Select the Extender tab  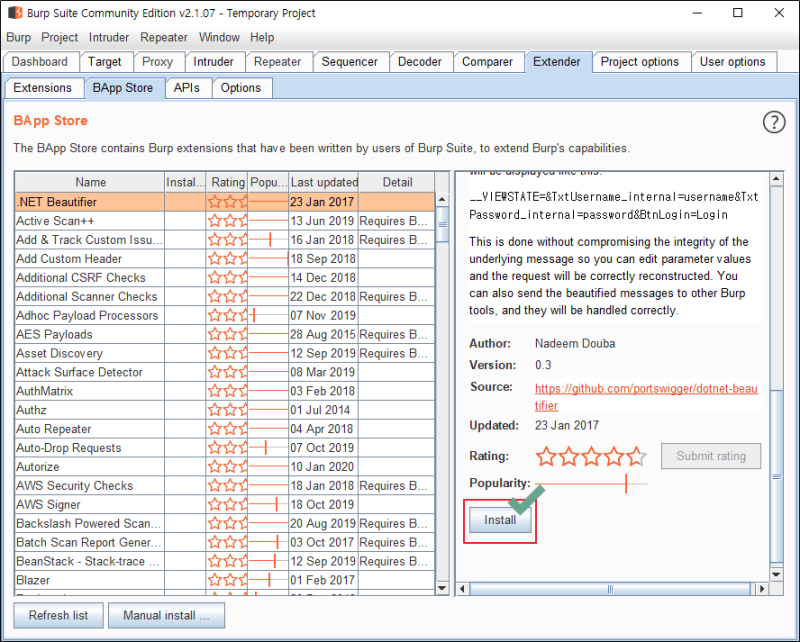click(x=557, y=62)
